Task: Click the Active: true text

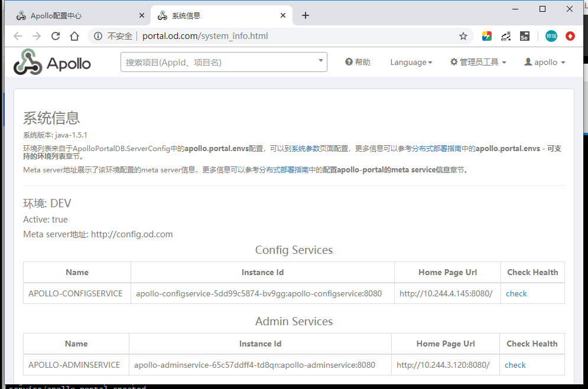Action: 46,220
